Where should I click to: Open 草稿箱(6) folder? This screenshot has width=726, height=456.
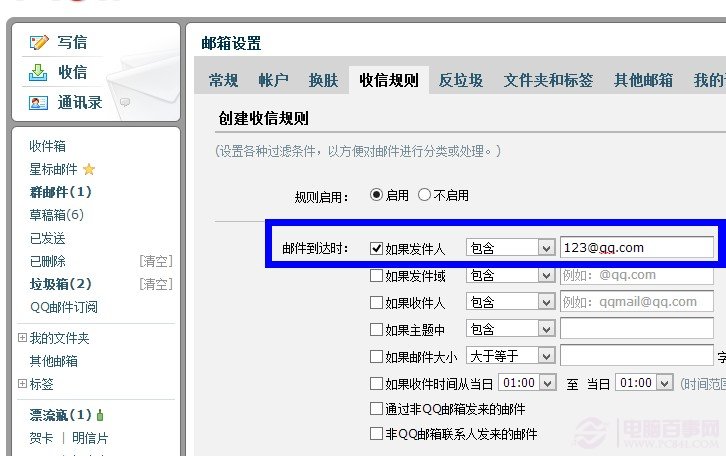tap(56, 215)
